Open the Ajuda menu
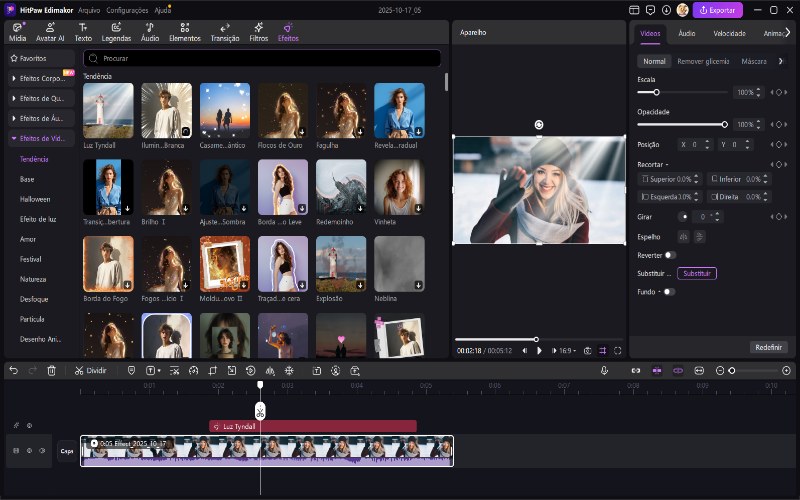This screenshot has height=500, width=800. coord(162,10)
